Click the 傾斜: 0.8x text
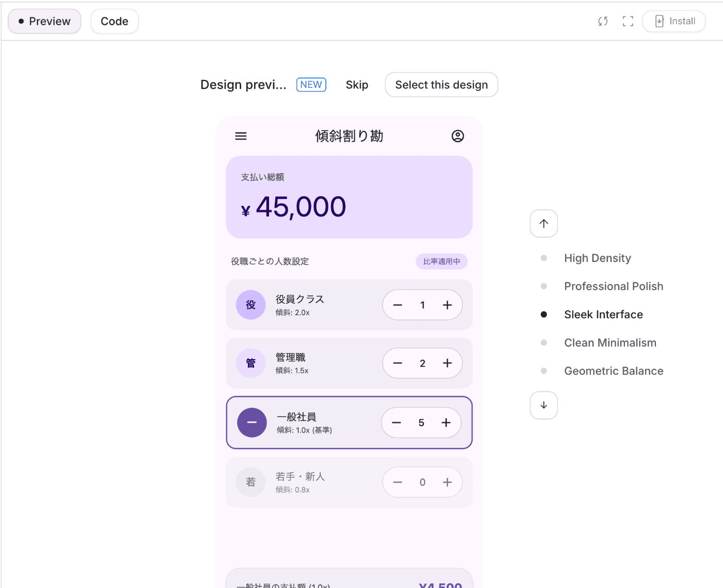Viewport: 723px width, 588px height. click(x=293, y=490)
